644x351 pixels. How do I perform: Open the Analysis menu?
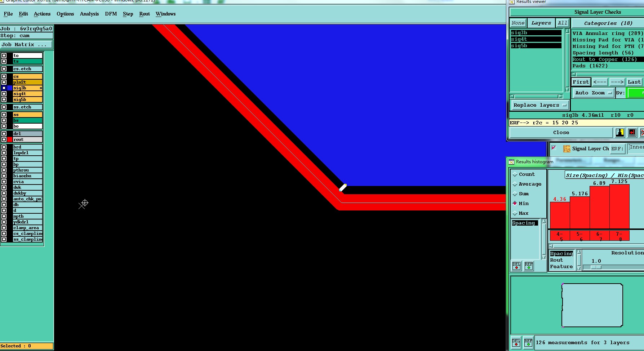click(x=89, y=14)
